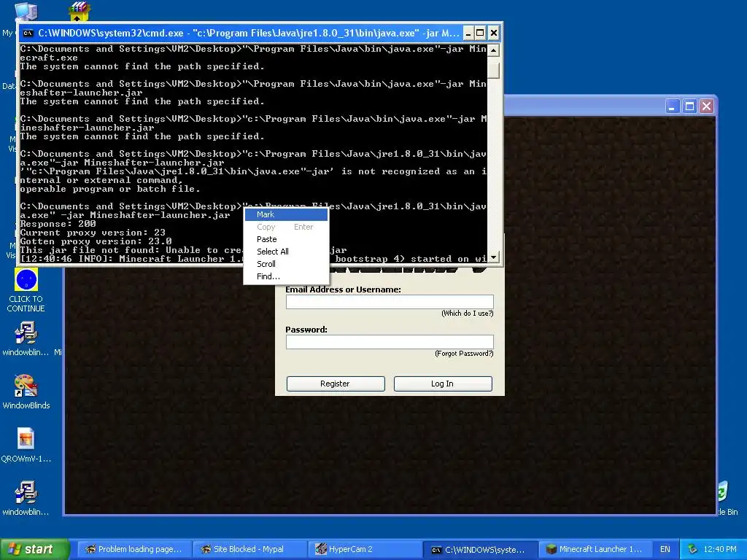Select Scroll from the context menu
The image size is (747, 560).
tap(286, 264)
